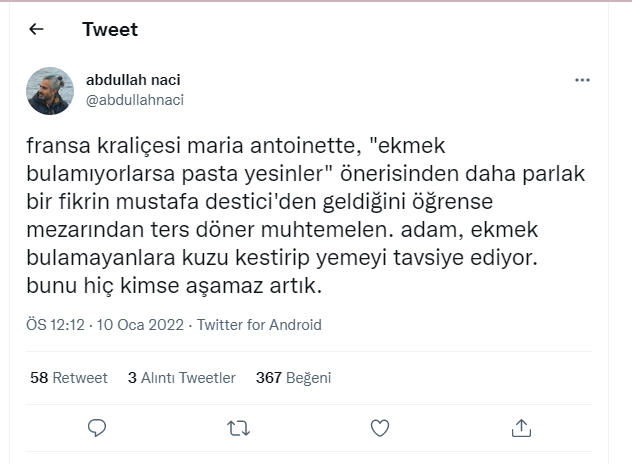
Task: Like the tweet with the heart icon
Action: (379, 428)
